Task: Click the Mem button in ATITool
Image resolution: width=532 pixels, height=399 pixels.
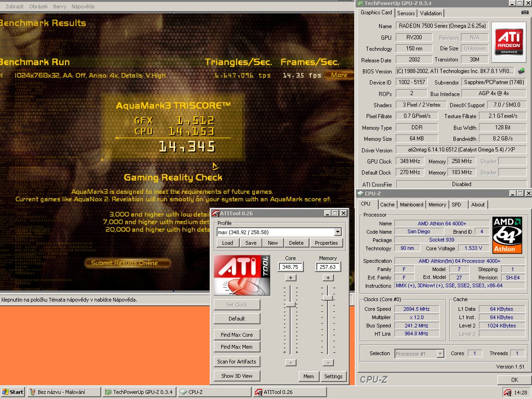Action: point(308,376)
